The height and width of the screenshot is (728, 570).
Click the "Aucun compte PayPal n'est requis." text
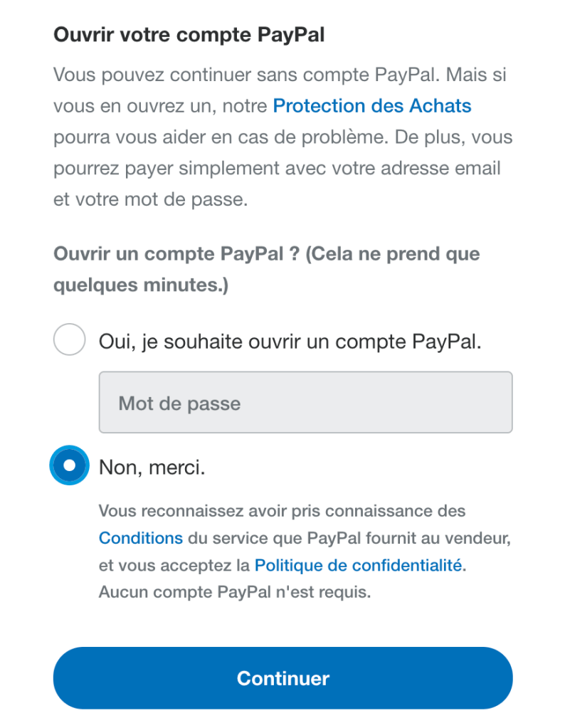[x=234, y=592]
